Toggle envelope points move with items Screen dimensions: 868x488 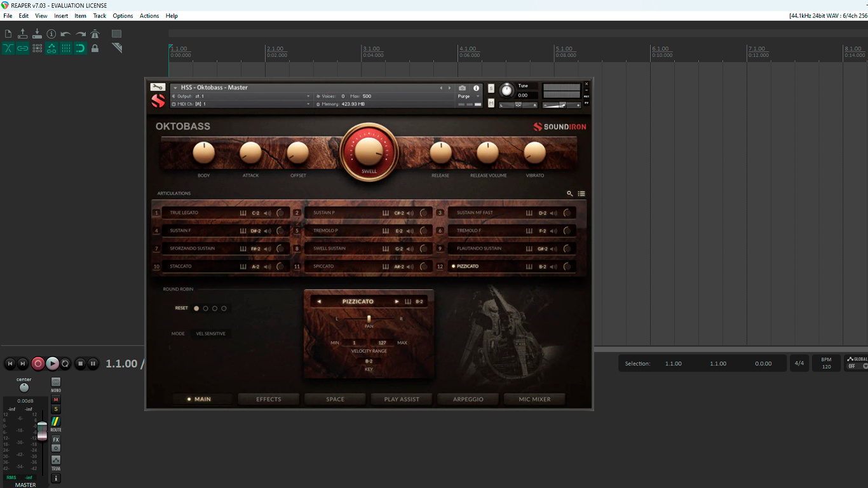[51, 48]
